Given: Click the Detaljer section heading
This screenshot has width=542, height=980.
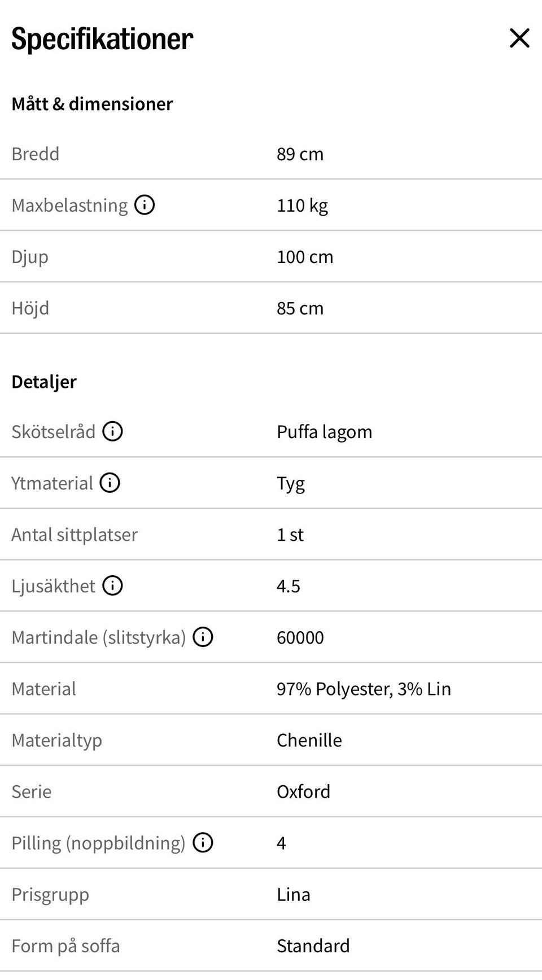Looking at the screenshot, I should (x=44, y=382).
